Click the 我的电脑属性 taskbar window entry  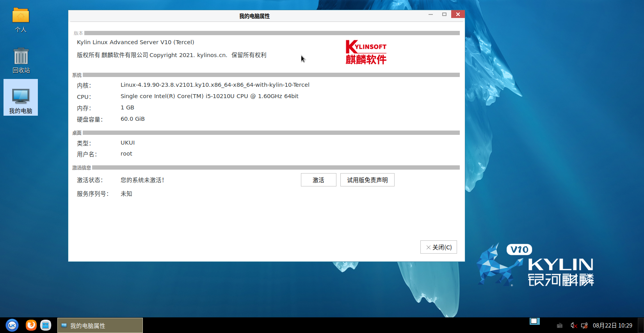pos(100,326)
